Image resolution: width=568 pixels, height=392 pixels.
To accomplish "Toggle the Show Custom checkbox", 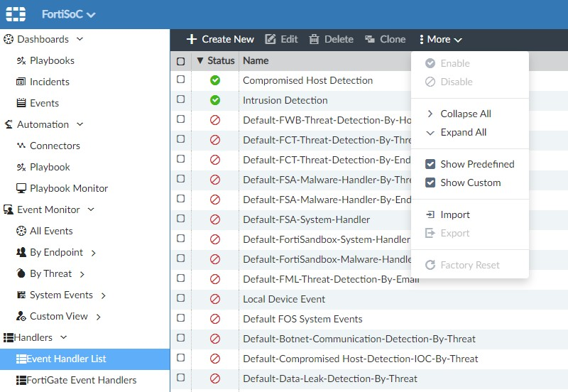I will pyautogui.click(x=430, y=183).
